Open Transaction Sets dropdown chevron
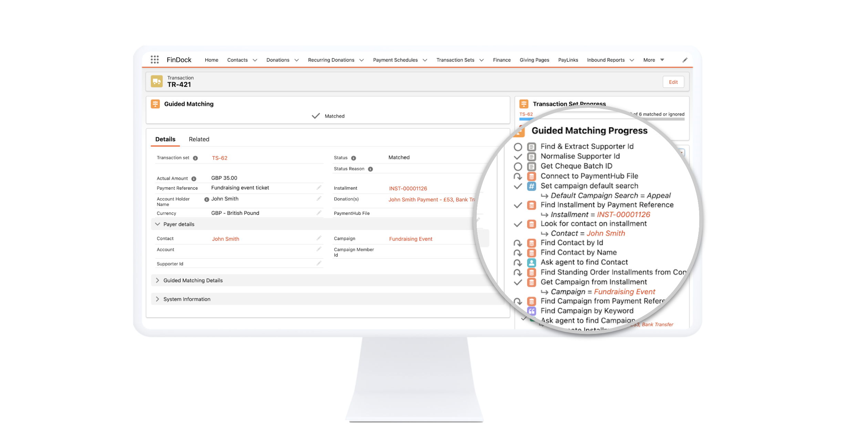Viewport: 868px width, 444px height. click(x=482, y=60)
